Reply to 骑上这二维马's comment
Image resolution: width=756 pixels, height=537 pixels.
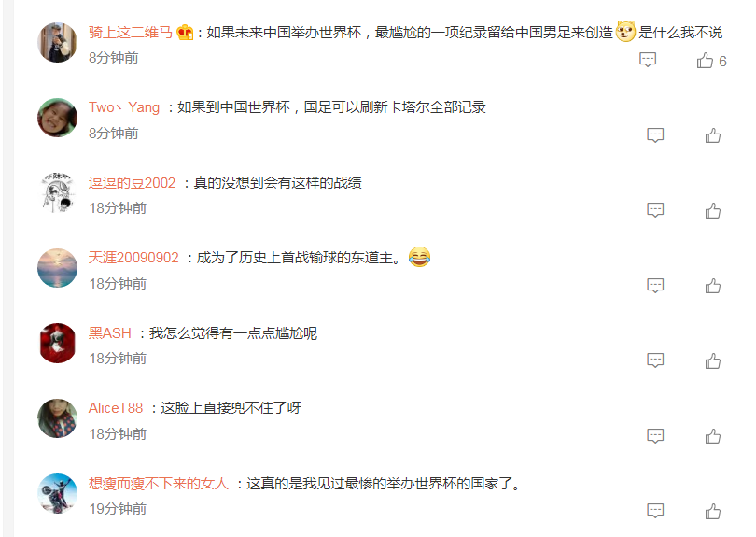(x=648, y=60)
